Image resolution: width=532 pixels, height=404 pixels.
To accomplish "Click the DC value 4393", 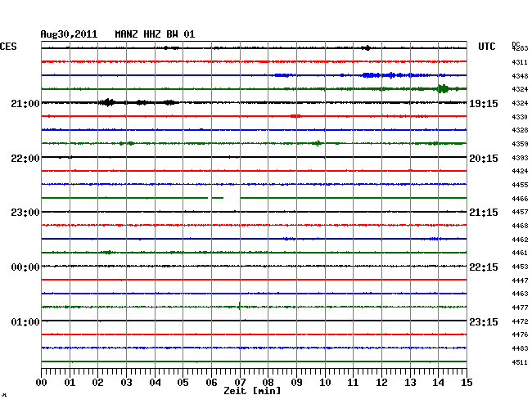I will [x=519, y=158].
